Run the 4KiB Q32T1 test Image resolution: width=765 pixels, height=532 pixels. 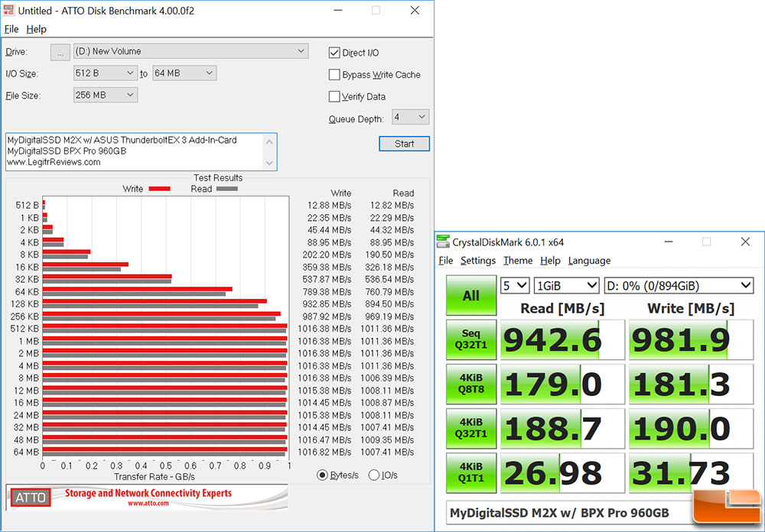pos(470,428)
